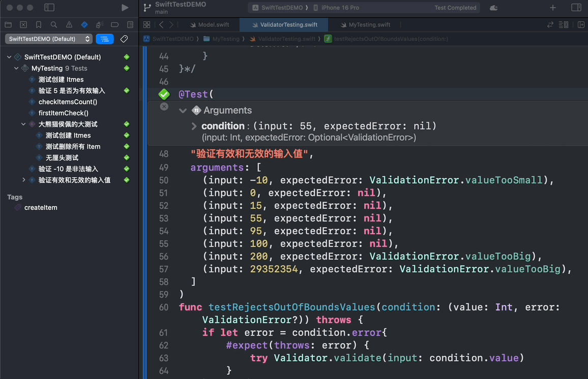Close the Arguments result popup
The image size is (588, 379).
coord(164,106)
